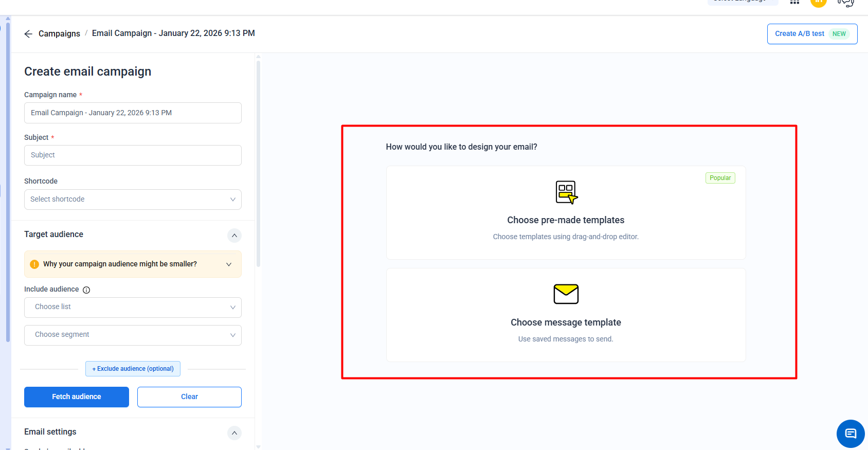
Task: Open the Choose list dropdown
Action: click(133, 307)
